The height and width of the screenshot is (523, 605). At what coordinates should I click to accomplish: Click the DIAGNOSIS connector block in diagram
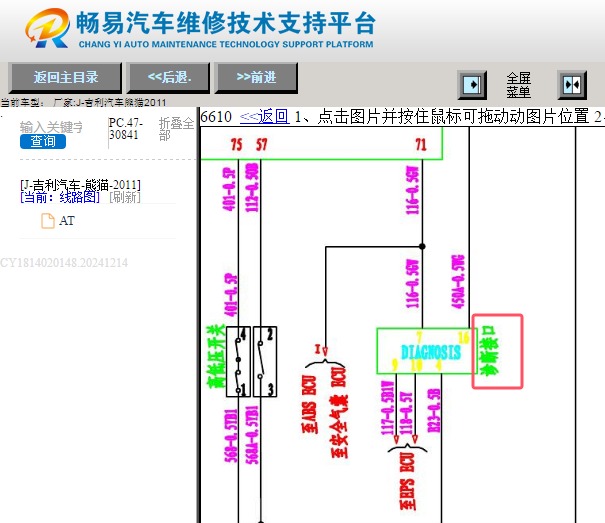click(x=427, y=351)
